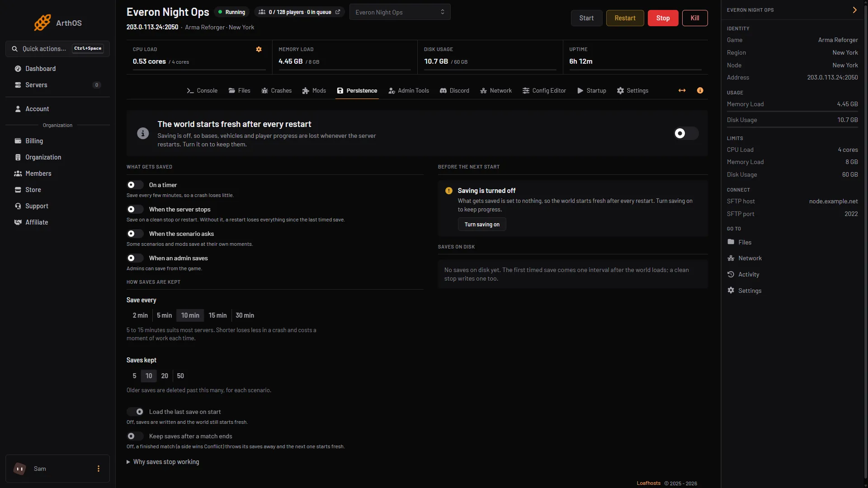Toggle Keep saves after a match ends
This screenshot has width=868, height=488.
135,436
